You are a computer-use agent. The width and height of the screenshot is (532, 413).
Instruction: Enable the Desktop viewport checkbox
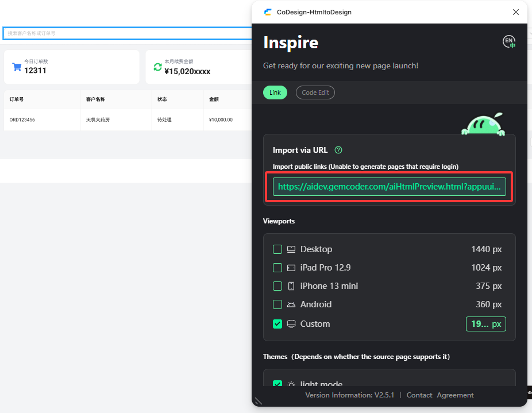[277, 249]
